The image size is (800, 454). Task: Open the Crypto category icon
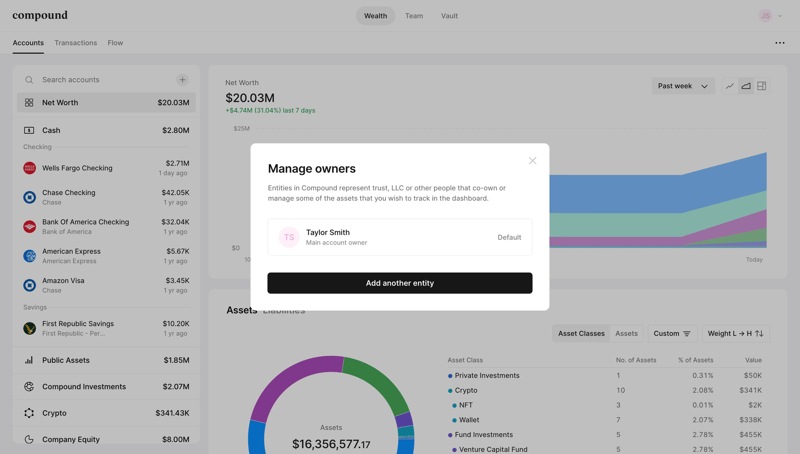coord(29,413)
